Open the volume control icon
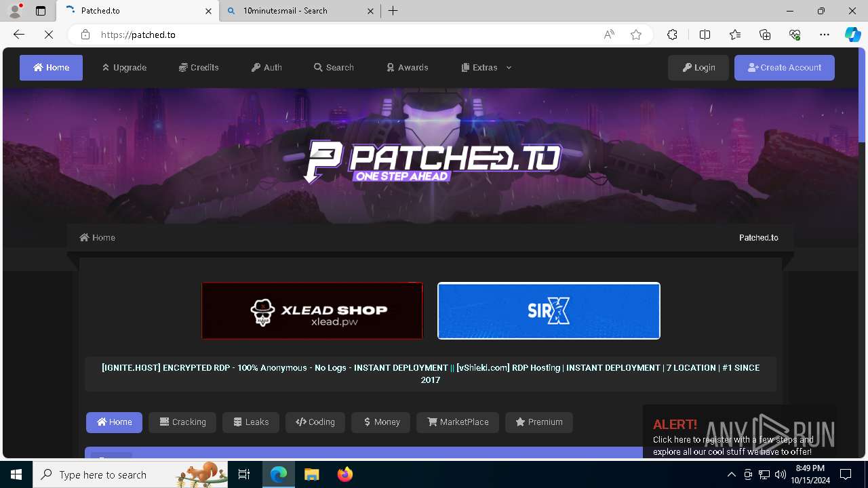Image resolution: width=868 pixels, height=488 pixels. [x=780, y=474]
